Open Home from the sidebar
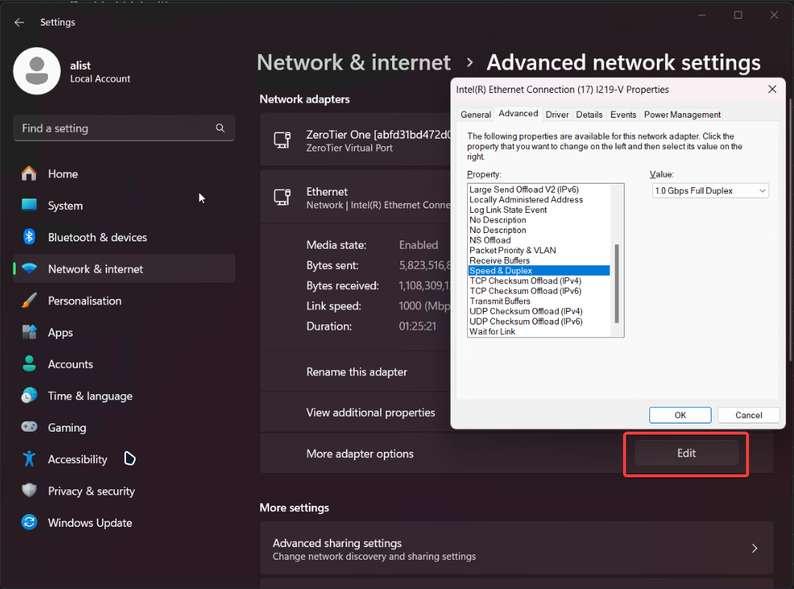The height and width of the screenshot is (589, 794). pos(124,174)
